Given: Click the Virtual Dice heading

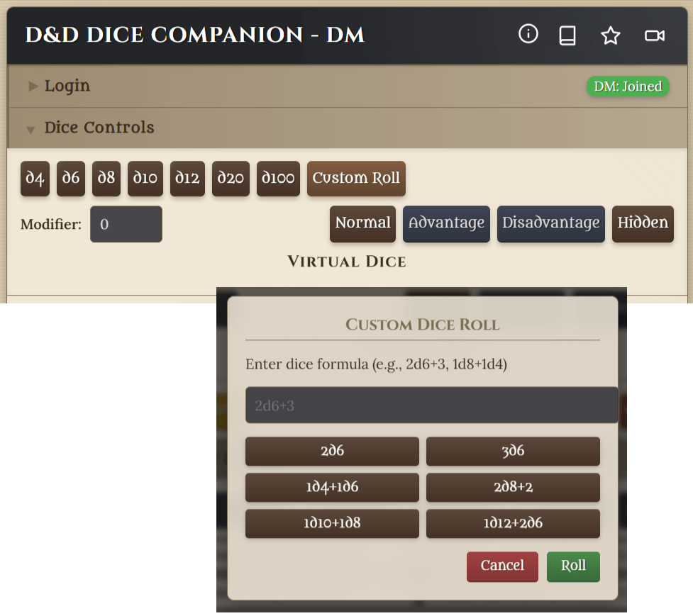Looking at the screenshot, I should (x=346, y=262).
